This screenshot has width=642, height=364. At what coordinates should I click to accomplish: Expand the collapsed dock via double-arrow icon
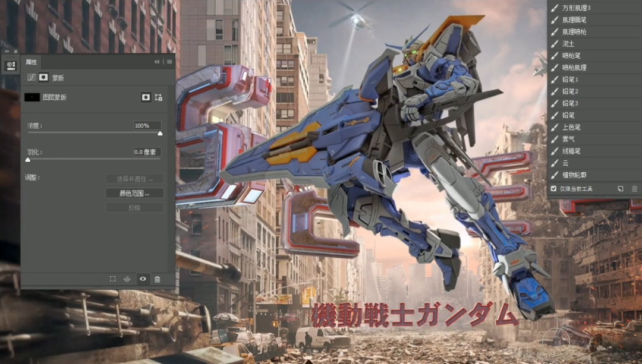point(7,52)
